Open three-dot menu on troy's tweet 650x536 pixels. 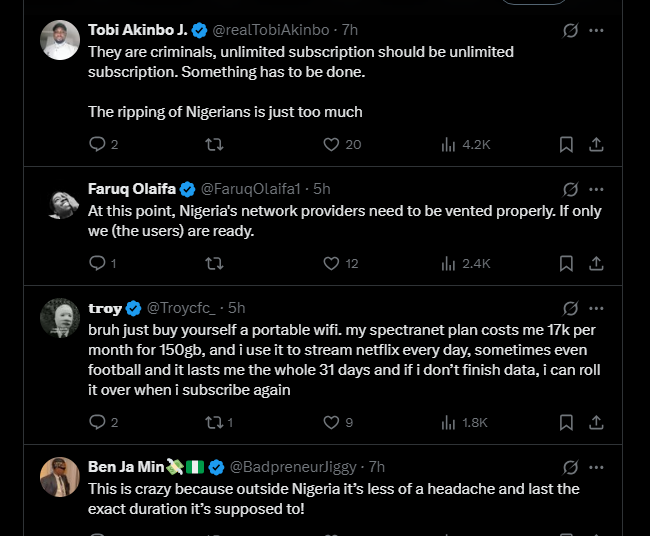[597, 308]
